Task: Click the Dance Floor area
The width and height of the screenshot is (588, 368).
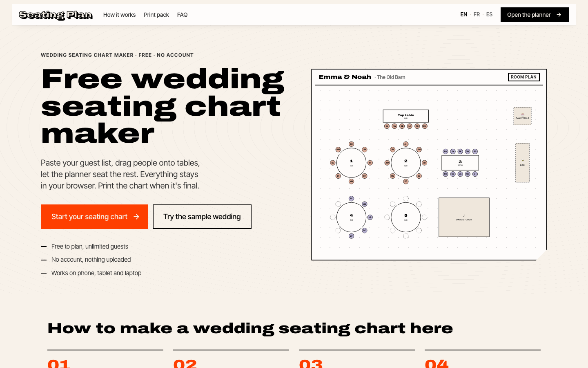Action: 464,217
